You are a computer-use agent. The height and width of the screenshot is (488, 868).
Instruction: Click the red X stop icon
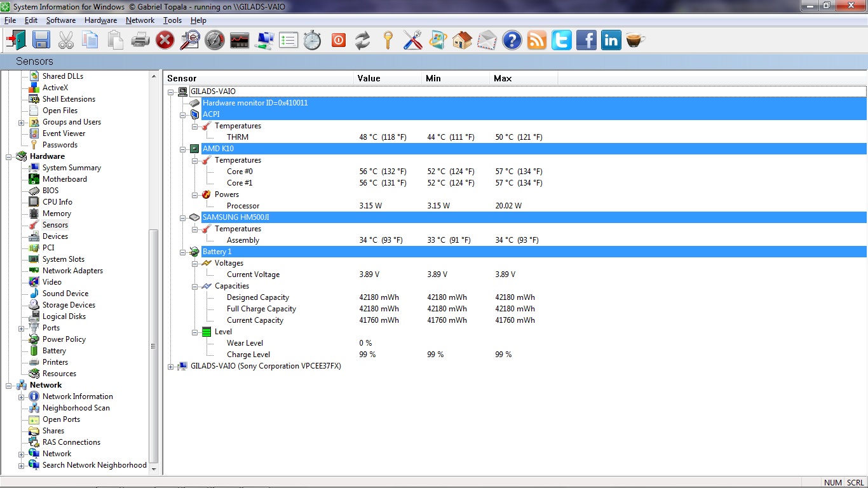click(x=165, y=41)
